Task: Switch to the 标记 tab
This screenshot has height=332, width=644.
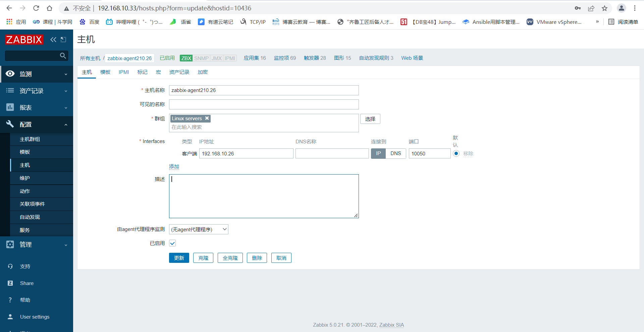Action: tap(142, 72)
